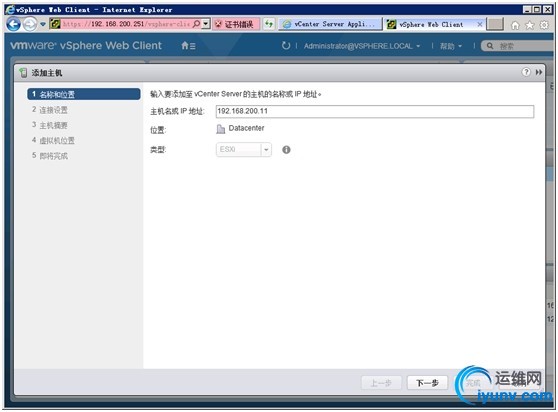
Task: Click the help question mark in dialog
Action: tap(526, 72)
